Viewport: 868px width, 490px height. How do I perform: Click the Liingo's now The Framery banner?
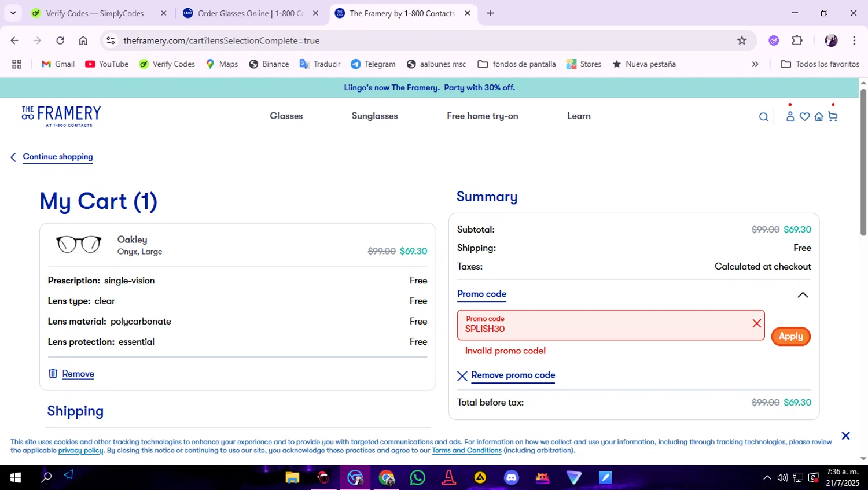tap(429, 88)
